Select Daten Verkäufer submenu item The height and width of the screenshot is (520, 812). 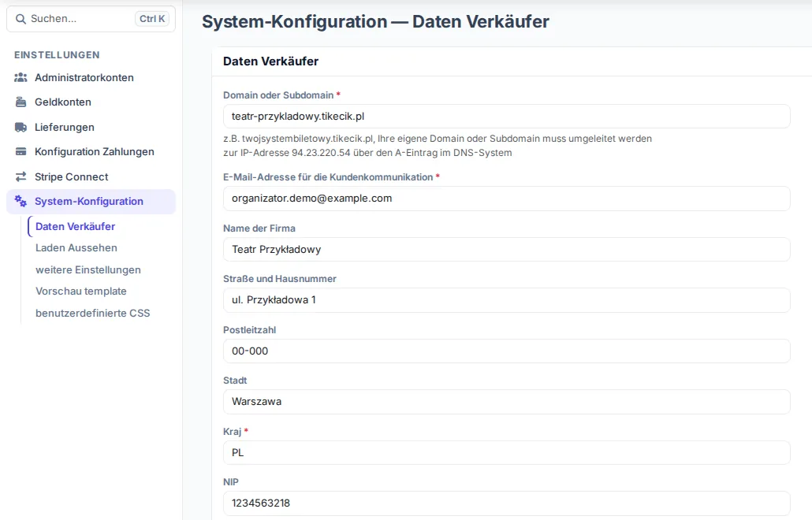75,227
